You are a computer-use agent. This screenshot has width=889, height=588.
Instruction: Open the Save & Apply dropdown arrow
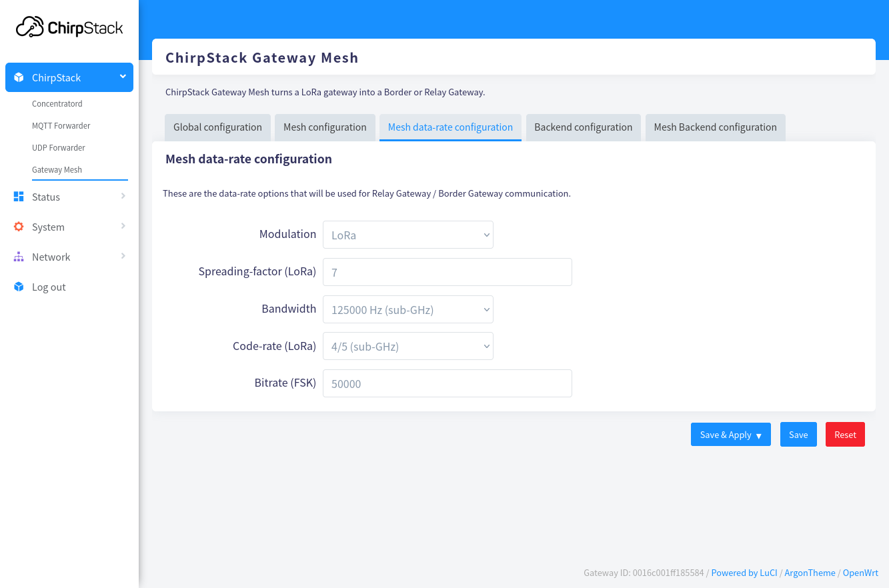click(x=759, y=435)
